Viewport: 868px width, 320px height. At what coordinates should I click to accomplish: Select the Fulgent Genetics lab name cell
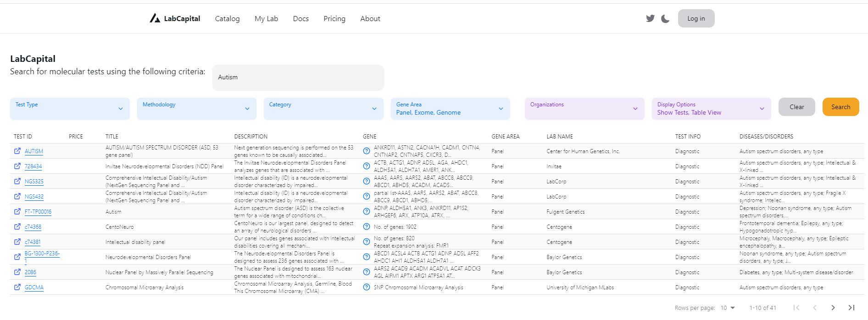(x=566, y=212)
